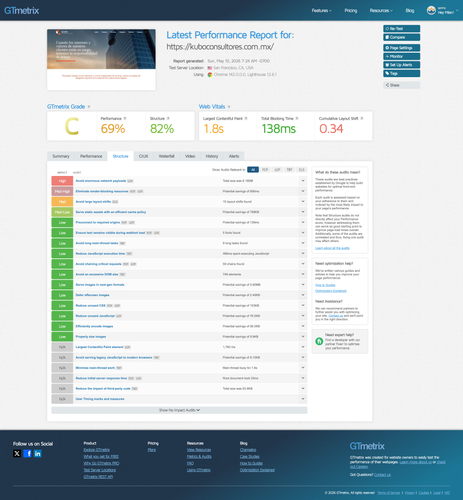
Task: Switch to the Performance tab
Action: coord(91,156)
